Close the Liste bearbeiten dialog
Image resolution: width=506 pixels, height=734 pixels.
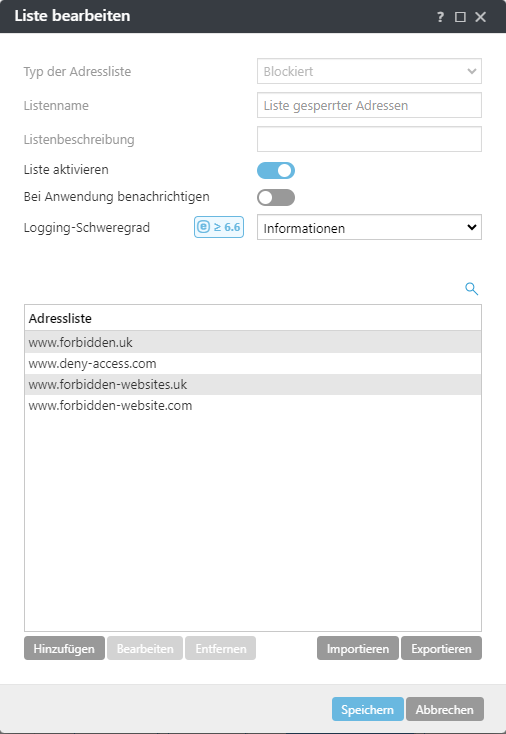coord(480,17)
